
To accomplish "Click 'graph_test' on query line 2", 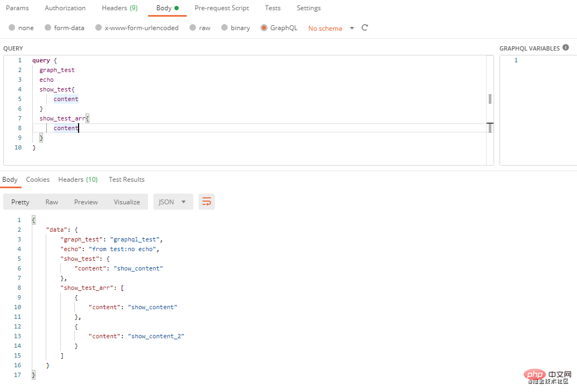I will 57,70.
